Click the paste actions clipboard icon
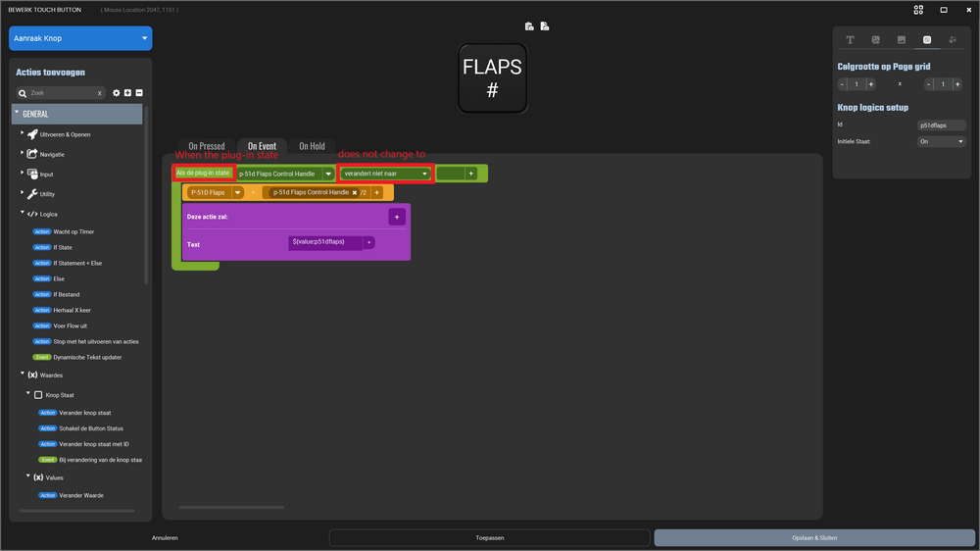The image size is (980, 551). click(x=529, y=26)
